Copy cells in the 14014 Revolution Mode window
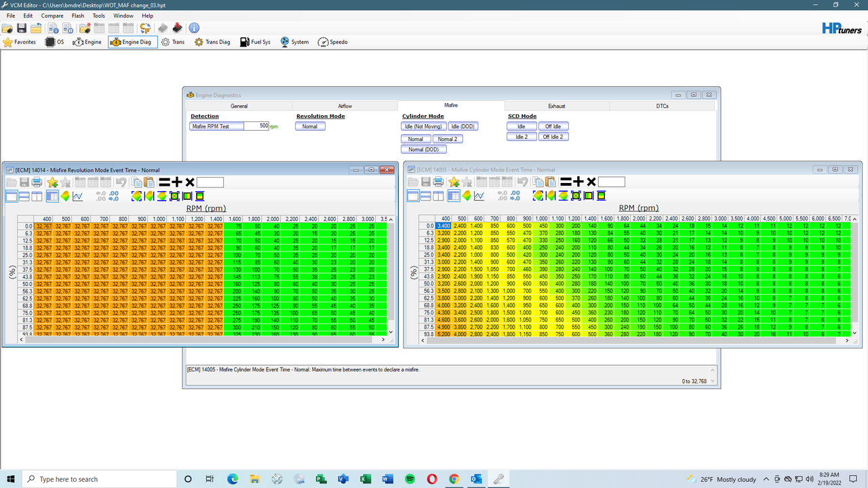The image size is (868, 488). pos(136,182)
